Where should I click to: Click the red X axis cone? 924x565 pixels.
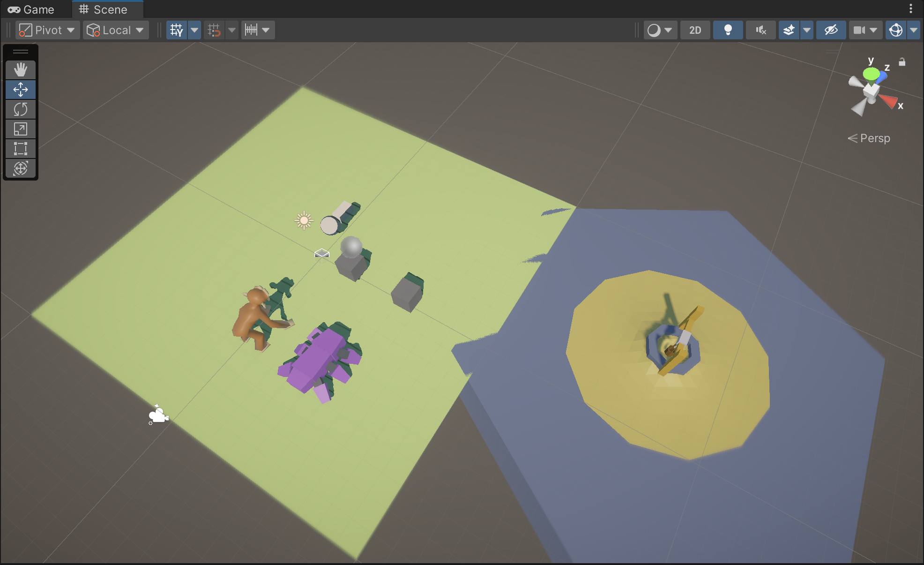pos(887,100)
